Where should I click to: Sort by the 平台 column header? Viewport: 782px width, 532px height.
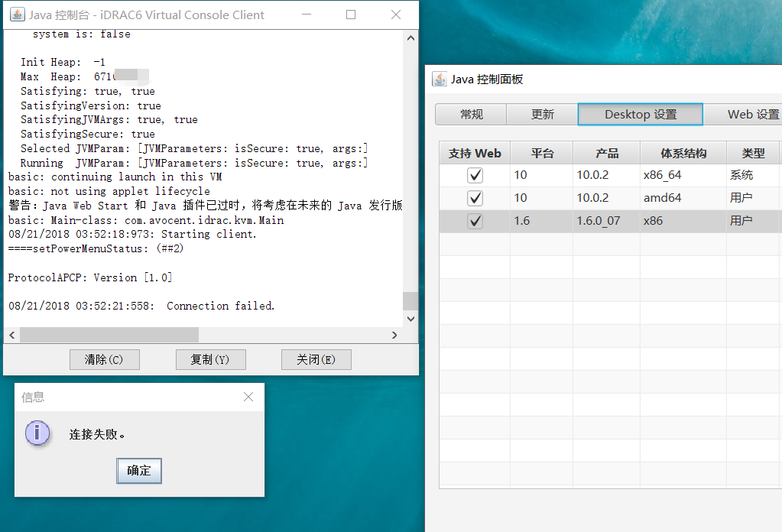pyautogui.click(x=542, y=153)
